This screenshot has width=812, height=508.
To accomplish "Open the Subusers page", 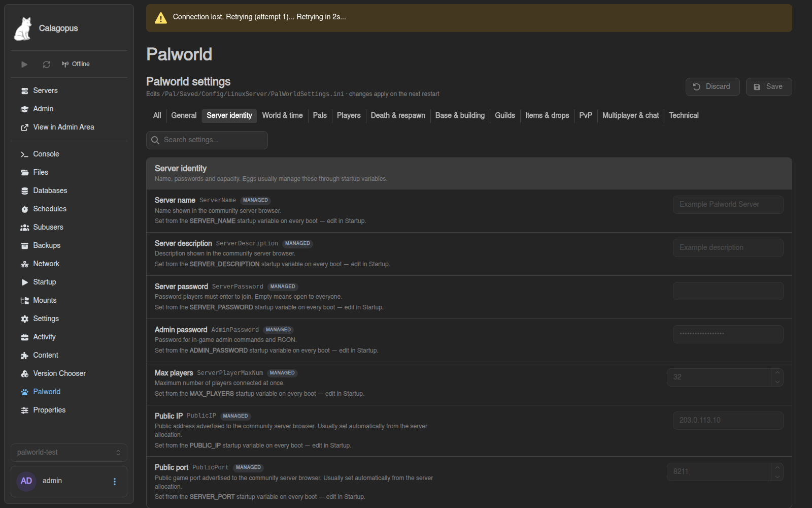I will [69, 227].
